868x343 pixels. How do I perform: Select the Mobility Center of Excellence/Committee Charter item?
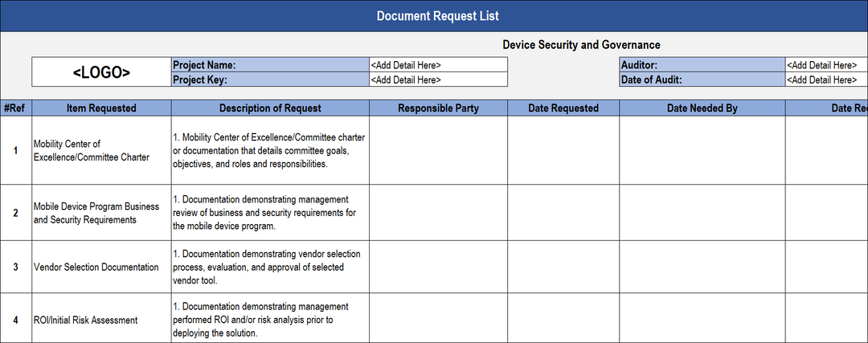101,150
